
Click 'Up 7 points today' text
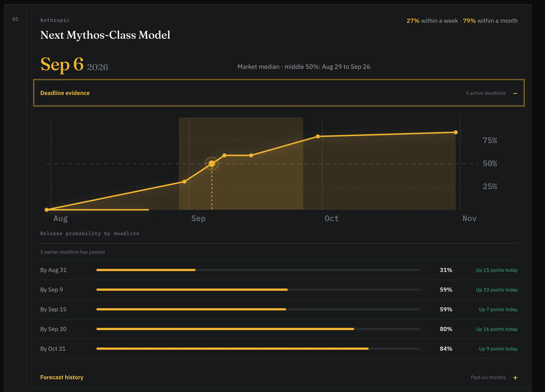[498, 309]
